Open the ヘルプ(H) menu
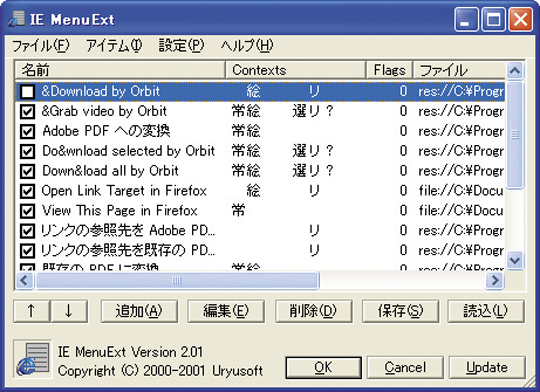540x392 pixels. pyautogui.click(x=247, y=45)
